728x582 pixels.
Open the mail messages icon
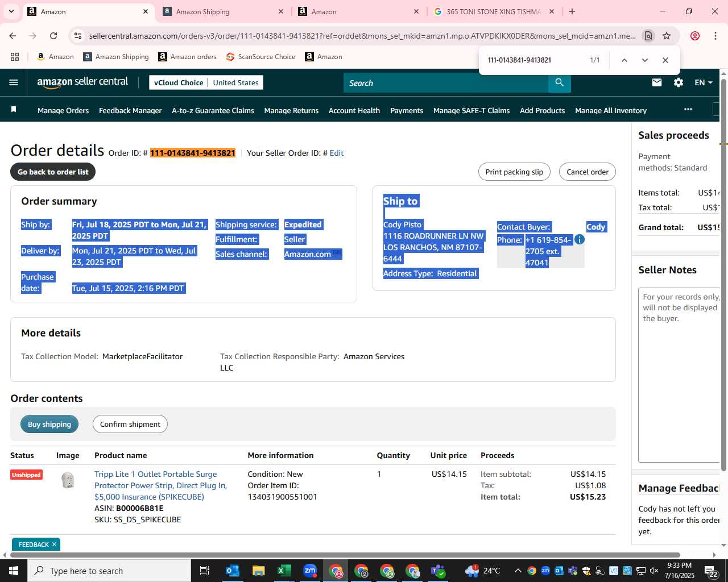pos(657,82)
